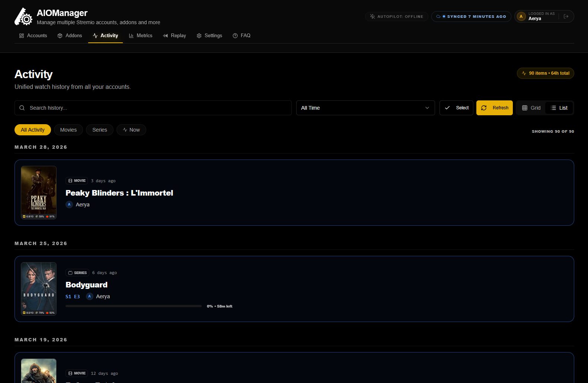The image size is (588, 383).
Task: Click the Peaky Blinders poster thumbnail
Action: click(x=39, y=193)
